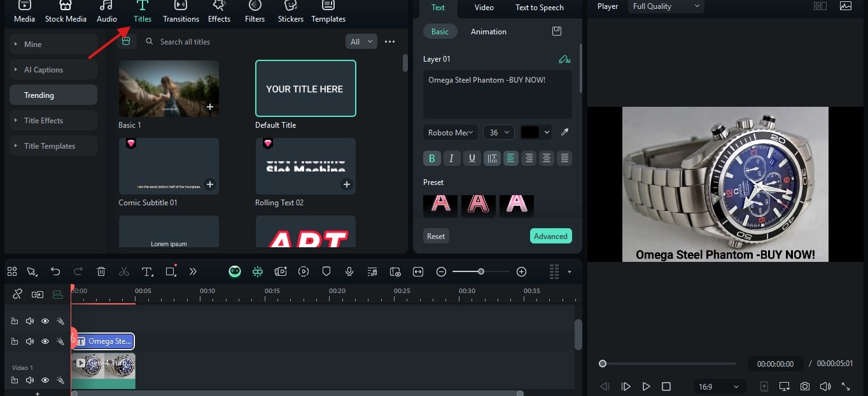Image resolution: width=868 pixels, height=396 pixels.
Task: Click the Search all titles field
Action: pos(242,41)
